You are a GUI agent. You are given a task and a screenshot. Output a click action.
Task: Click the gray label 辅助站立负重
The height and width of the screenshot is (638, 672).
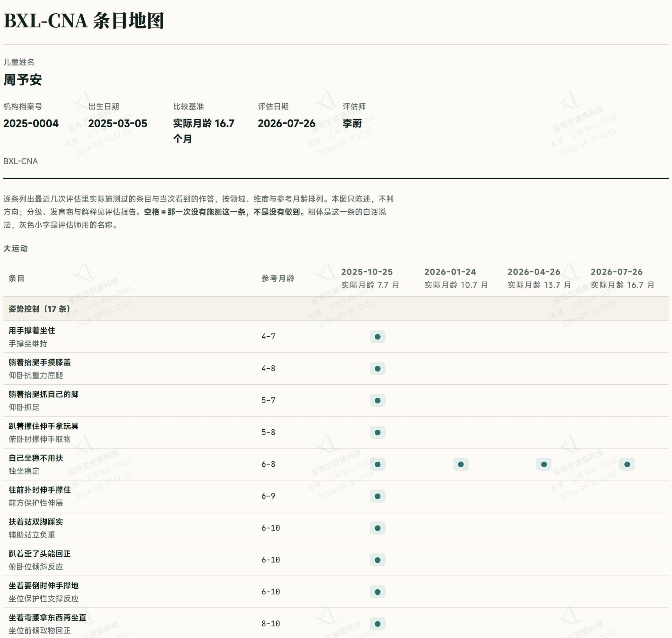(x=32, y=535)
